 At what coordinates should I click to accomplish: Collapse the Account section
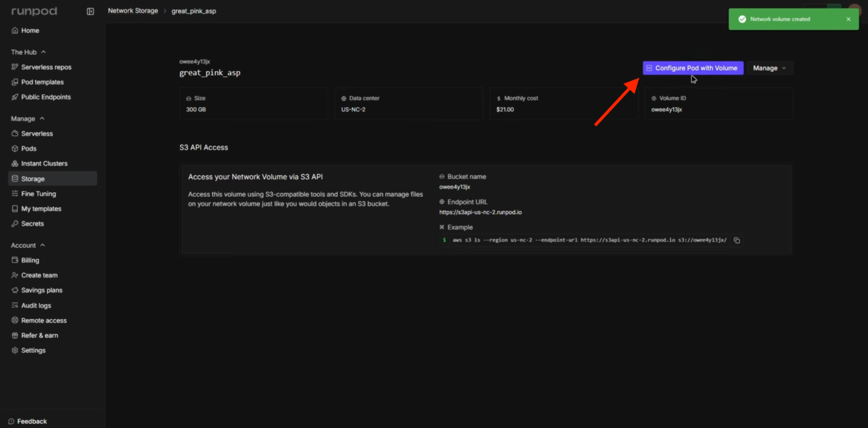[x=28, y=246]
